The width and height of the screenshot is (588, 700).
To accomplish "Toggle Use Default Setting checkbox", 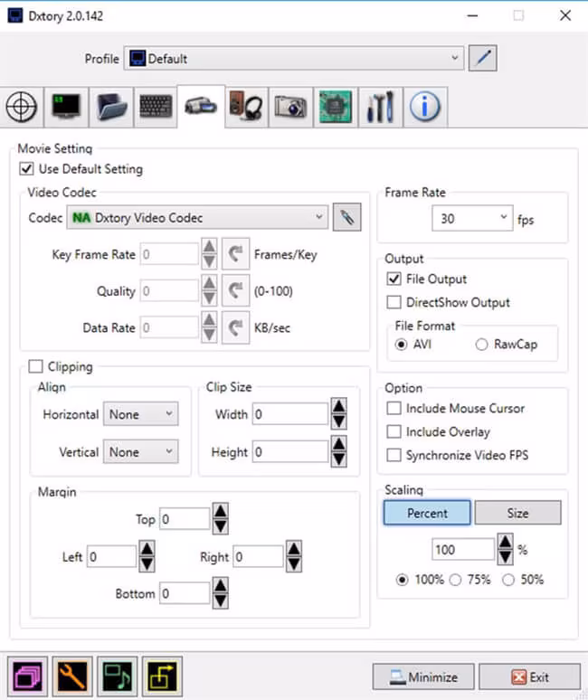I will click(x=26, y=169).
